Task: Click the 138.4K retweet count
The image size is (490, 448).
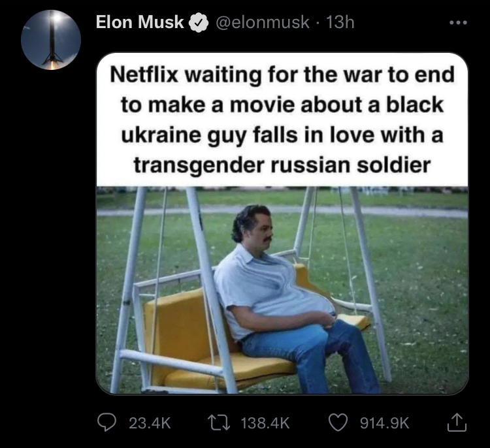Action: pos(265,423)
